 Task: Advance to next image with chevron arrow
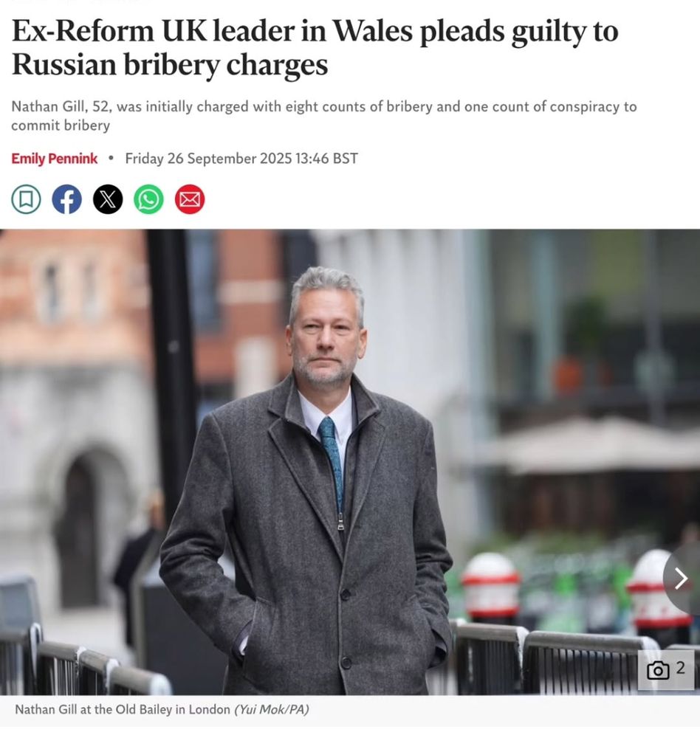[681, 579]
